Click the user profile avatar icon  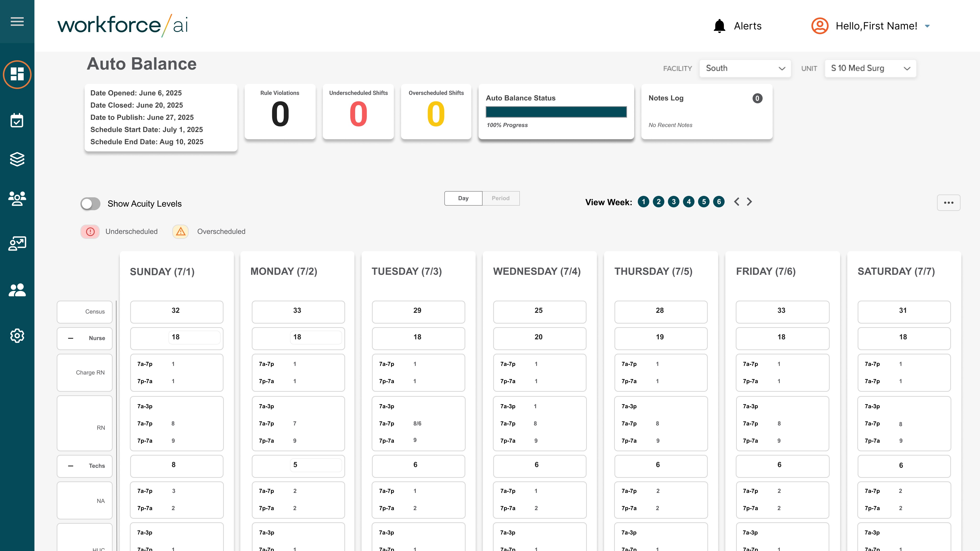point(820,26)
